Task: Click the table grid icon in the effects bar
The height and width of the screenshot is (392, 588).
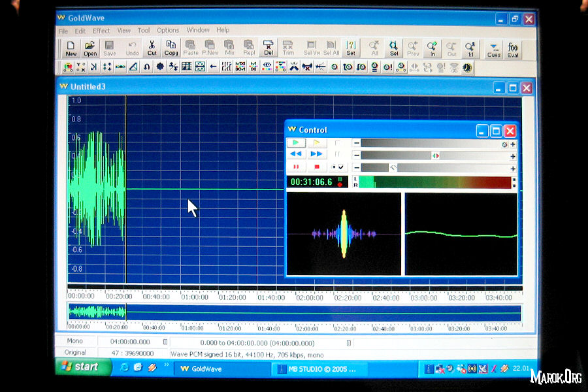Action: pos(186,67)
